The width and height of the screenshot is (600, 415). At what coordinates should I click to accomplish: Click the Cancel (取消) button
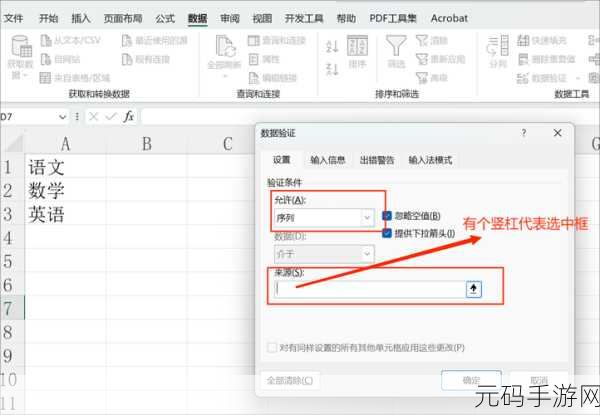[x=539, y=380]
